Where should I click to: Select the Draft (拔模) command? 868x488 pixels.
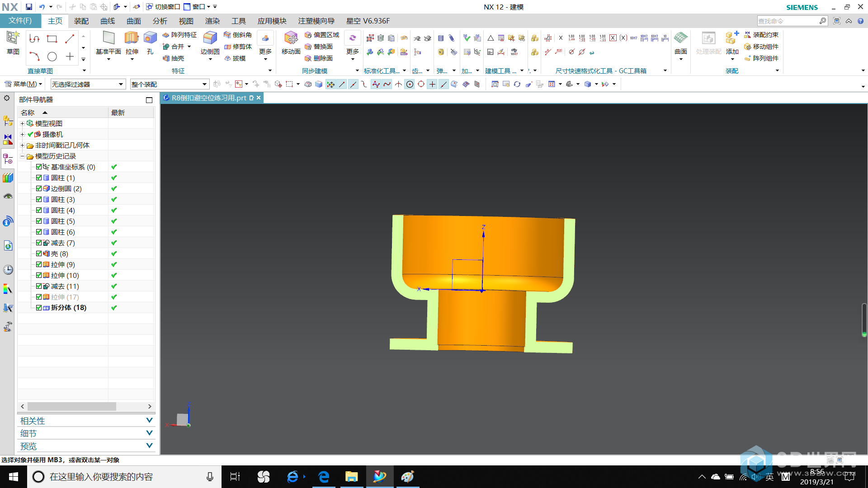tap(235, 58)
